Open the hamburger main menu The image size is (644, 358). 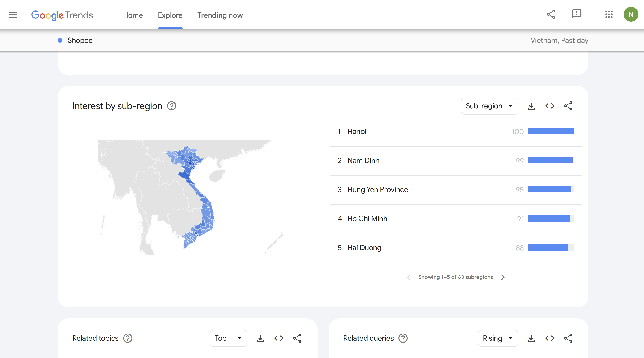(13, 15)
